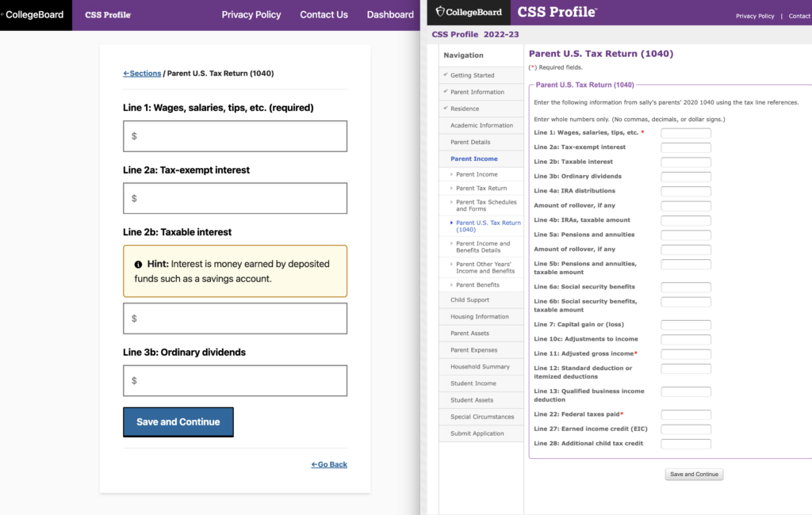812x515 pixels.
Task: Select Submit Application in the navigation sidebar
Action: pyautogui.click(x=477, y=433)
